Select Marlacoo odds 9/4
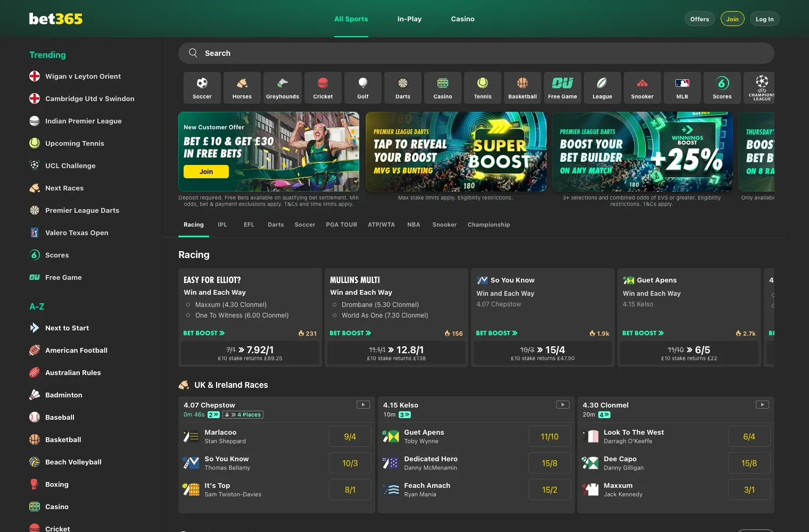Viewport: 809px width, 532px height. 350,436
